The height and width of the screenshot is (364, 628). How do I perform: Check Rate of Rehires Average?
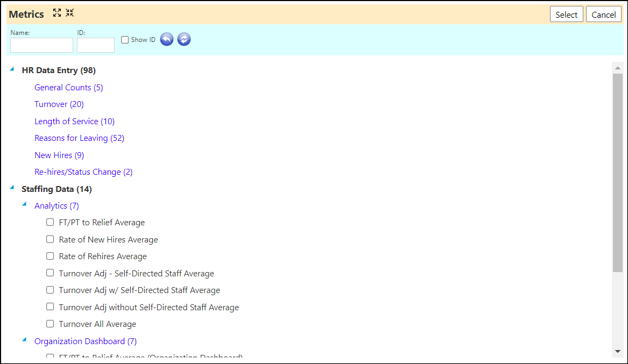(50, 256)
